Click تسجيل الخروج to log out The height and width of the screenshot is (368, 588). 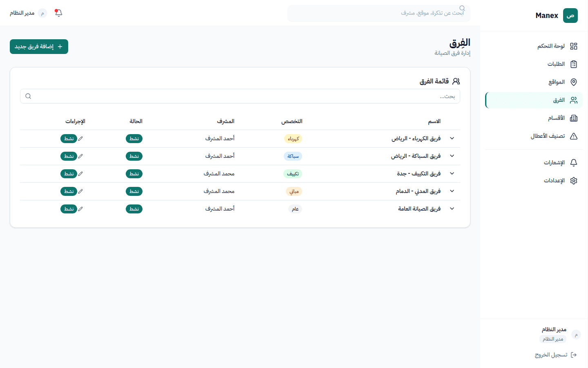pyautogui.click(x=556, y=355)
